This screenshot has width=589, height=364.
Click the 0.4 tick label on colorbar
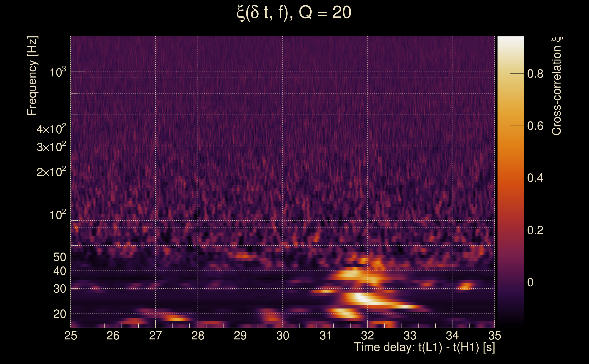535,178
